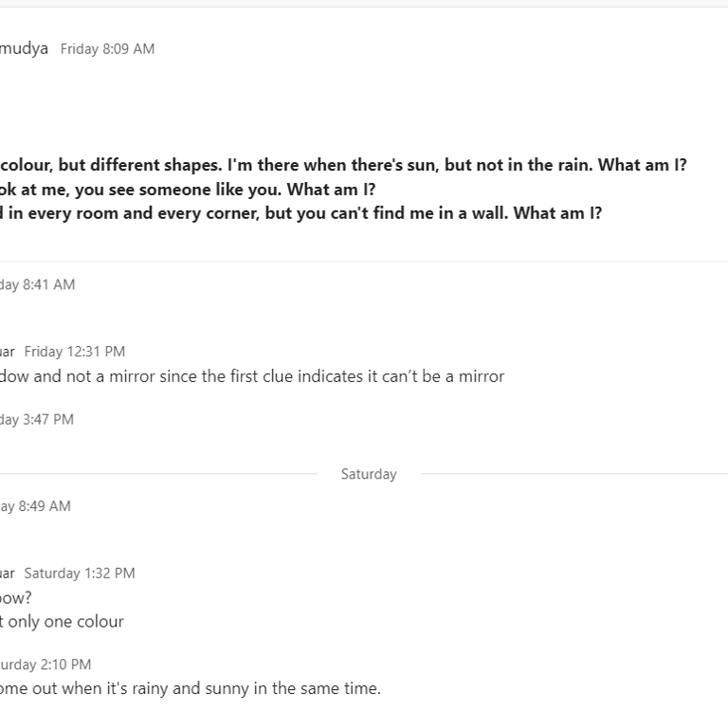Select the "only one colour" message line
This screenshot has width=728, height=711.
[x=66, y=622]
